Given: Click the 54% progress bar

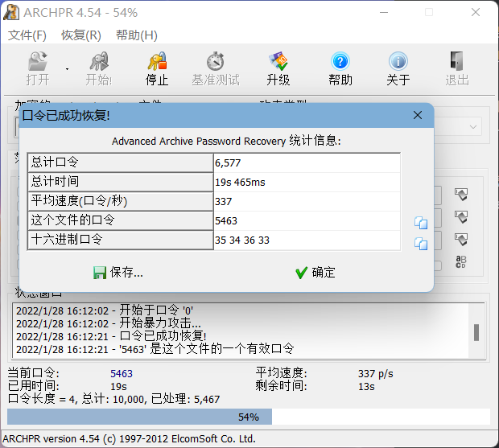Looking at the screenshot, I should pos(249,417).
